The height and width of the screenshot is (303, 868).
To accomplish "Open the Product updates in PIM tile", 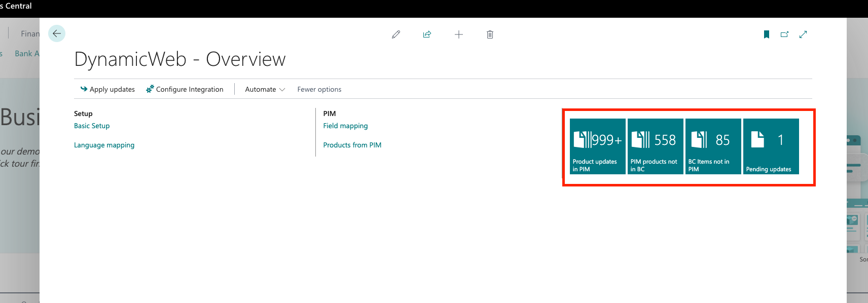I will [x=597, y=146].
